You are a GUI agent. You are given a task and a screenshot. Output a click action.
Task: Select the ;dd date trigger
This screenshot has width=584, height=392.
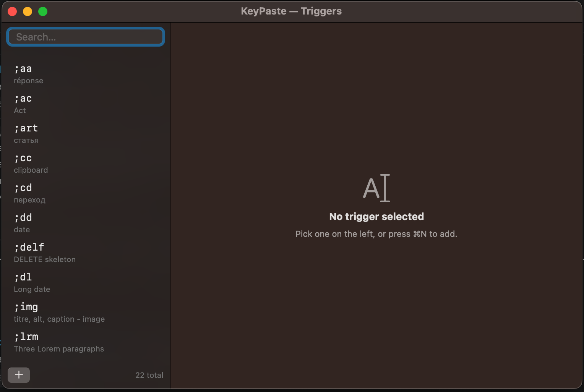pos(86,224)
